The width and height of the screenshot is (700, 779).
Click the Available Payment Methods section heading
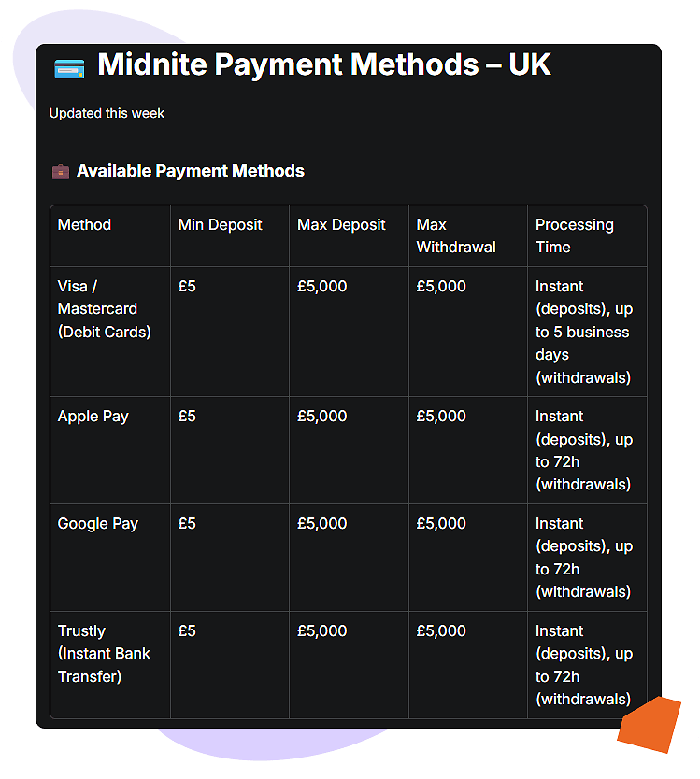tap(191, 171)
